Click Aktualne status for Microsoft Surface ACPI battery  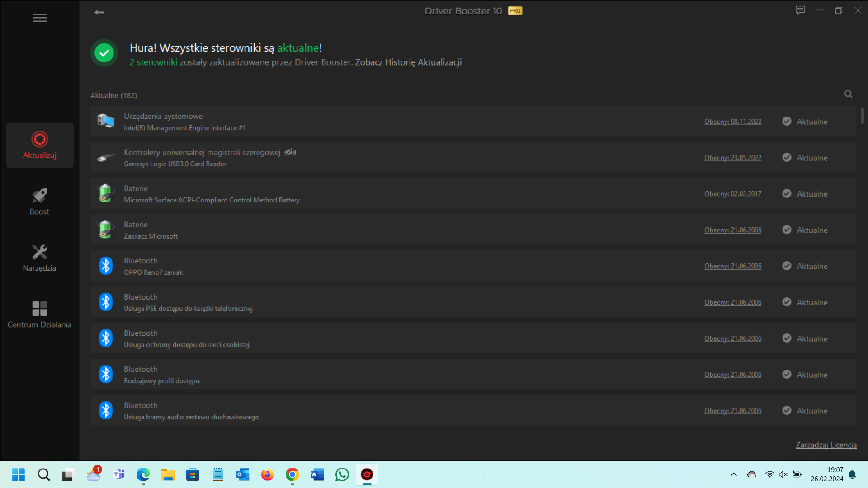(812, 194)
